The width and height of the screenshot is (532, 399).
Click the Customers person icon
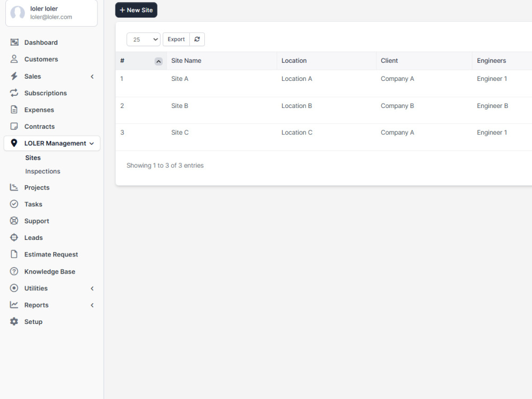click(14, 59)
